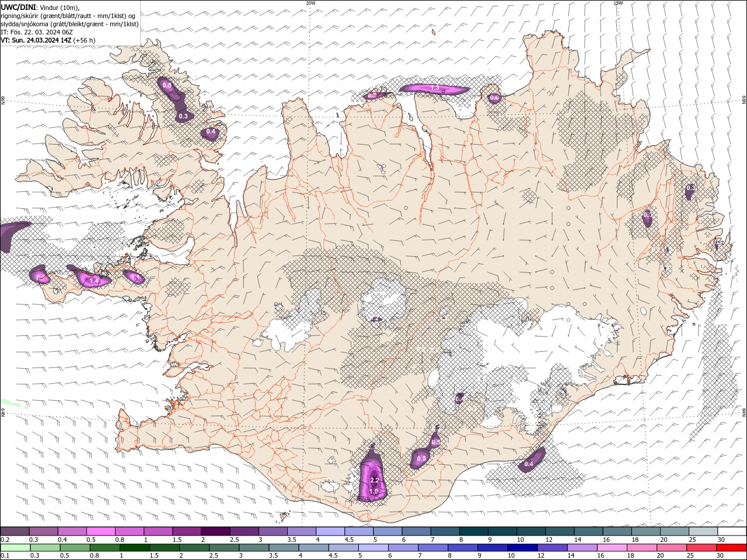Click the snow-scale label '4.5'

pos(349,540)
